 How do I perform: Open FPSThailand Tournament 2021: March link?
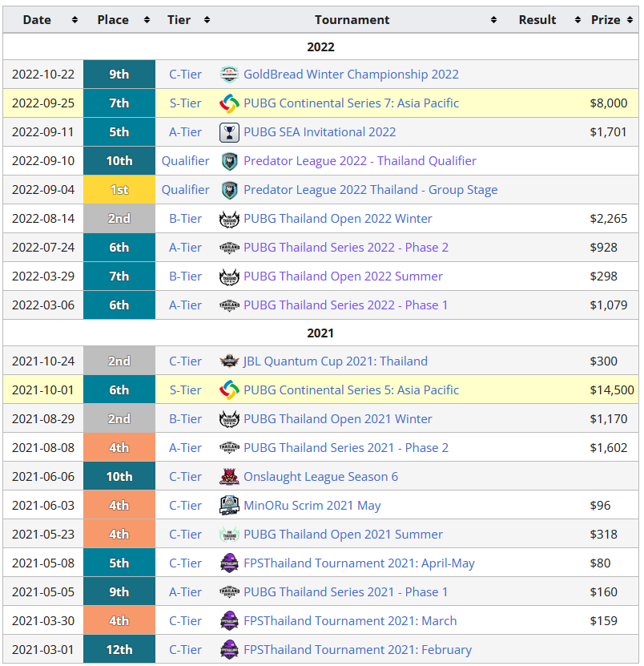[x=350, y=621]
